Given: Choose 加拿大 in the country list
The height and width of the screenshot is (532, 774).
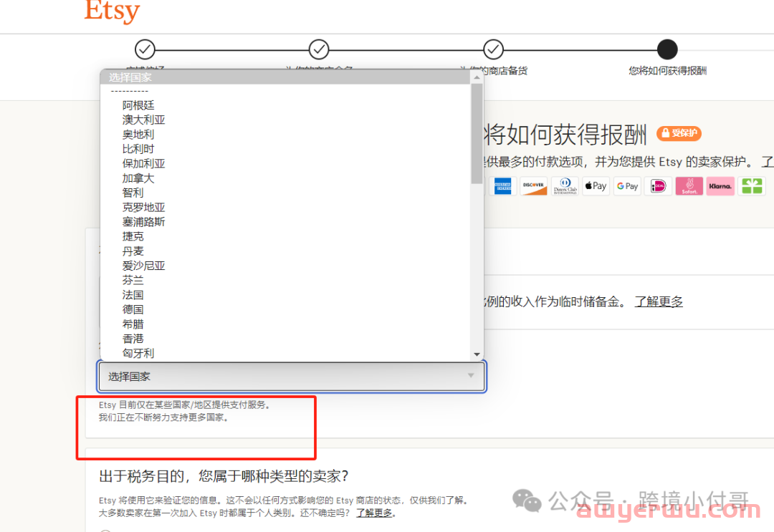Looking at the screenshot, I should [285, 178].
